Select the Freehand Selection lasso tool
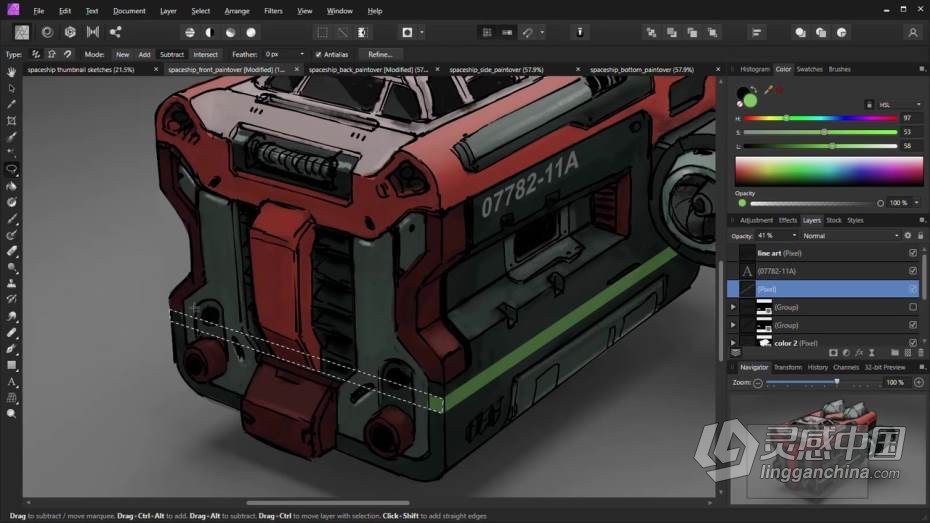 coord(11,169)
